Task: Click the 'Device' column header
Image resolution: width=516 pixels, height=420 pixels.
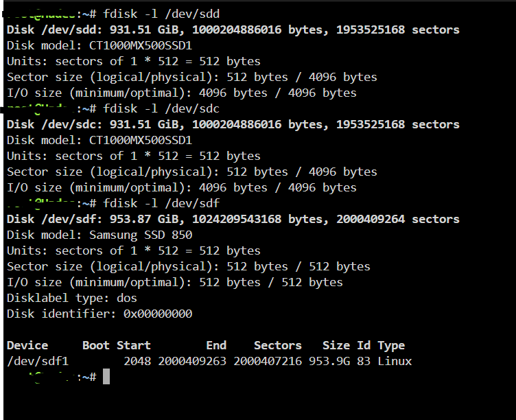Action: 27,346
